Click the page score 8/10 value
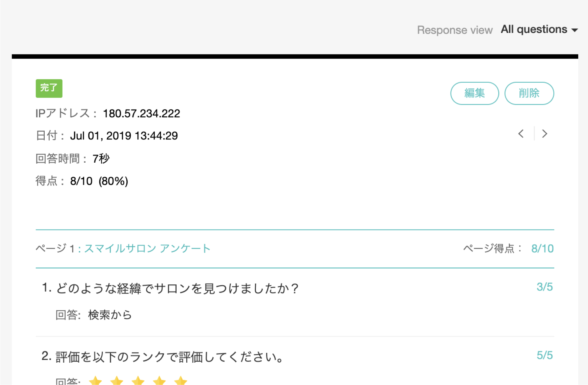 pyautogui.click(x=542, y=249)
